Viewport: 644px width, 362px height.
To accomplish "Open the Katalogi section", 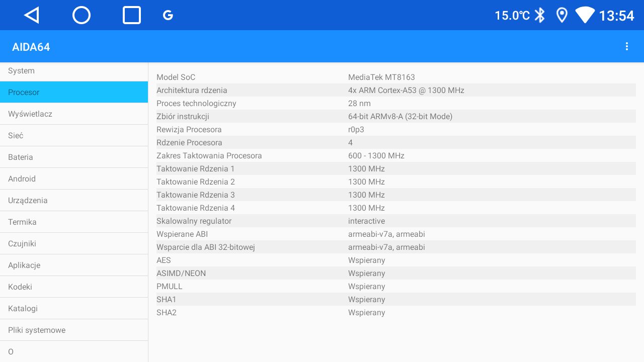I will point(74,308).
